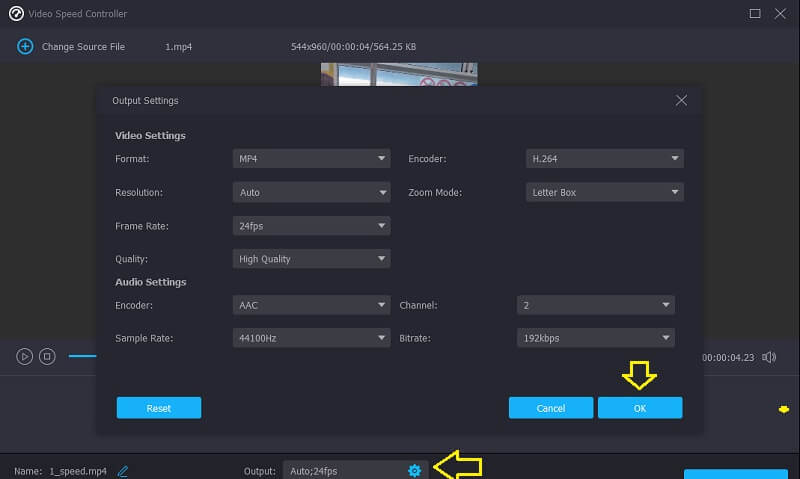Click the Change Source File plus icon
The height and width of the screenshot is (479, 800).
(25, 47)
